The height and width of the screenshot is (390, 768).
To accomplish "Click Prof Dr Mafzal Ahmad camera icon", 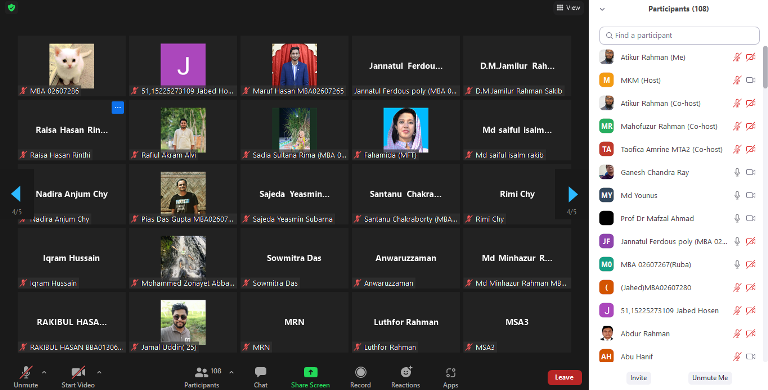I will pos(750,219).
